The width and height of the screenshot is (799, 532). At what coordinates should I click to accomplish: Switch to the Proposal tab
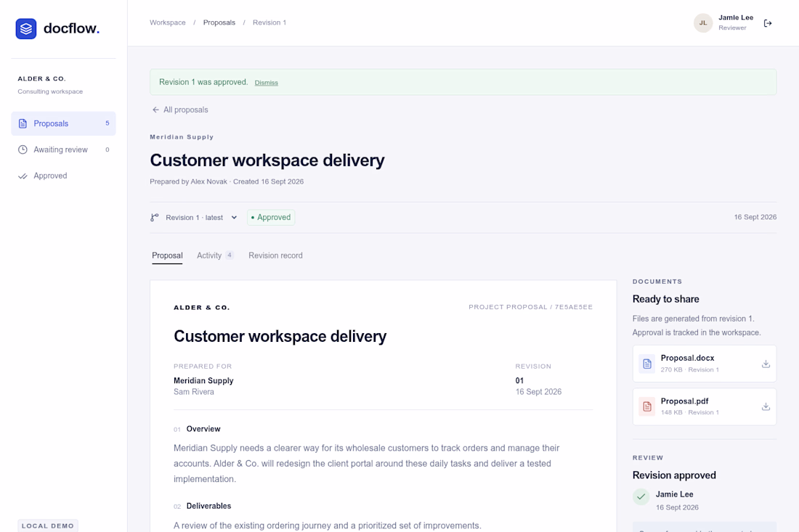167,255
